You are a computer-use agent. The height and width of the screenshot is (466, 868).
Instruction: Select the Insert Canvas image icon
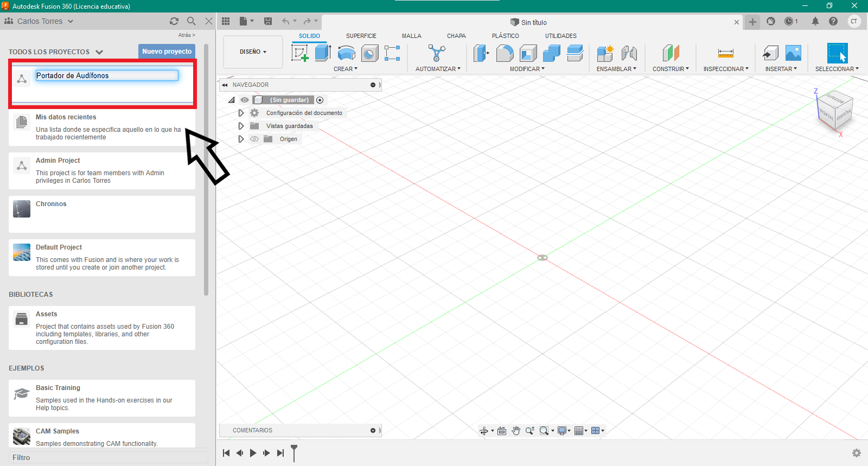[x=793, y=53]
